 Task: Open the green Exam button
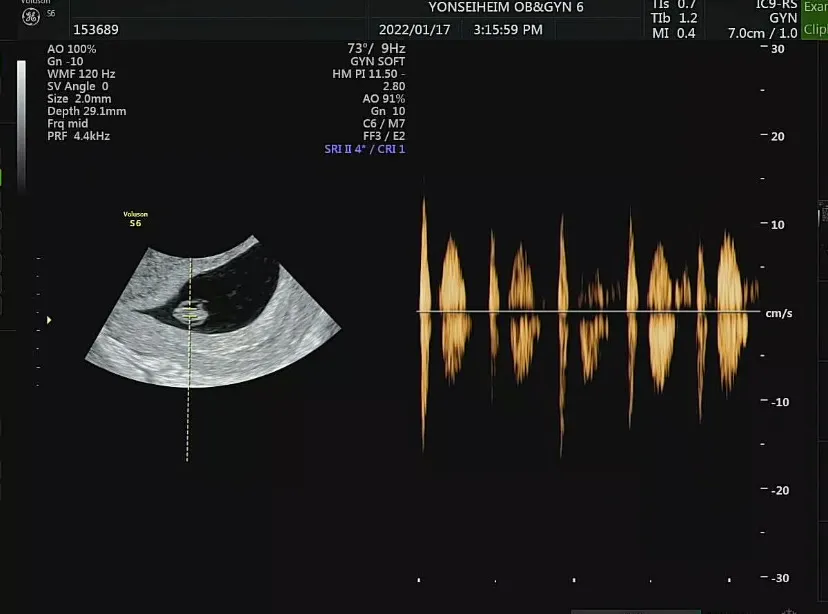click(815, 7)
